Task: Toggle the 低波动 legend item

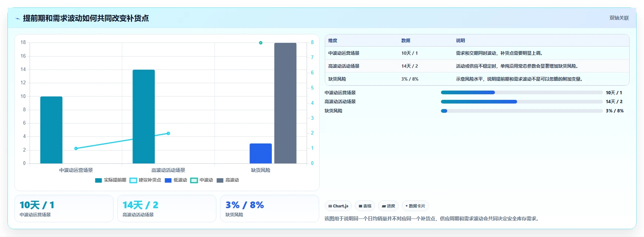Action: [176, 180]
